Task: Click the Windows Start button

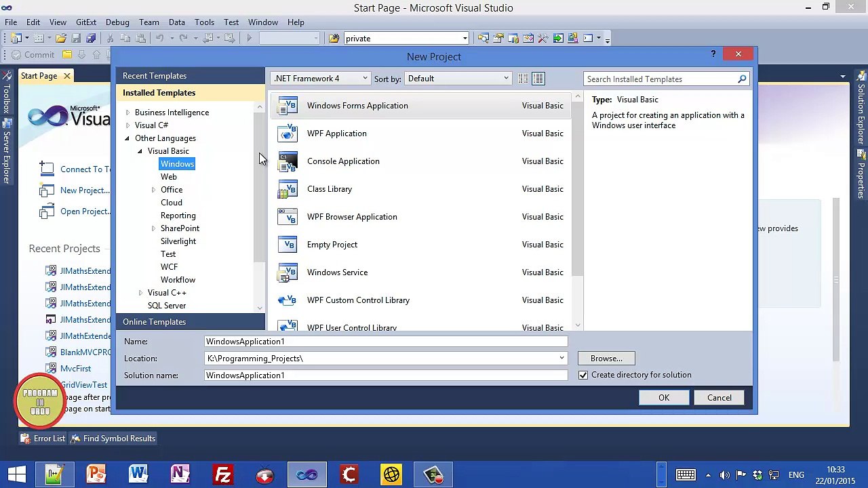Action: [16, 474]
